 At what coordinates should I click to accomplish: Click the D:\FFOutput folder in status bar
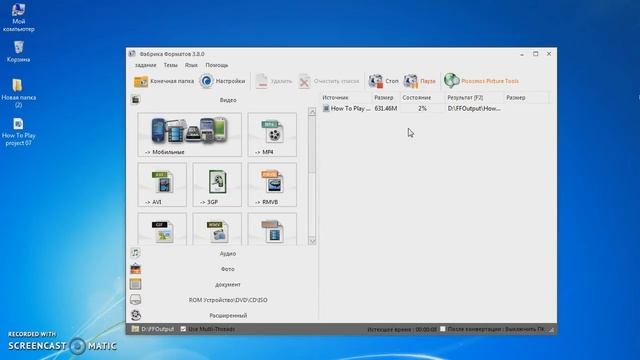click(x=153, y=329)
